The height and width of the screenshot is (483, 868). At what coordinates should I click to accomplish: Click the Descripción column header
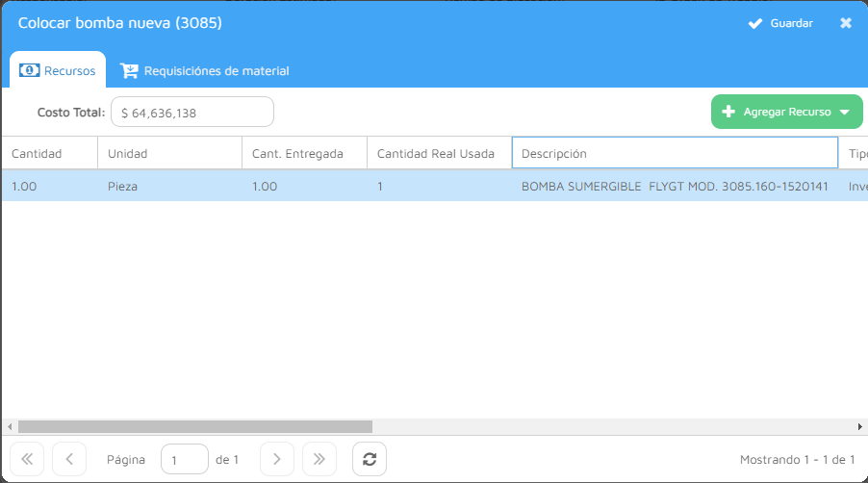coord(674,154)
